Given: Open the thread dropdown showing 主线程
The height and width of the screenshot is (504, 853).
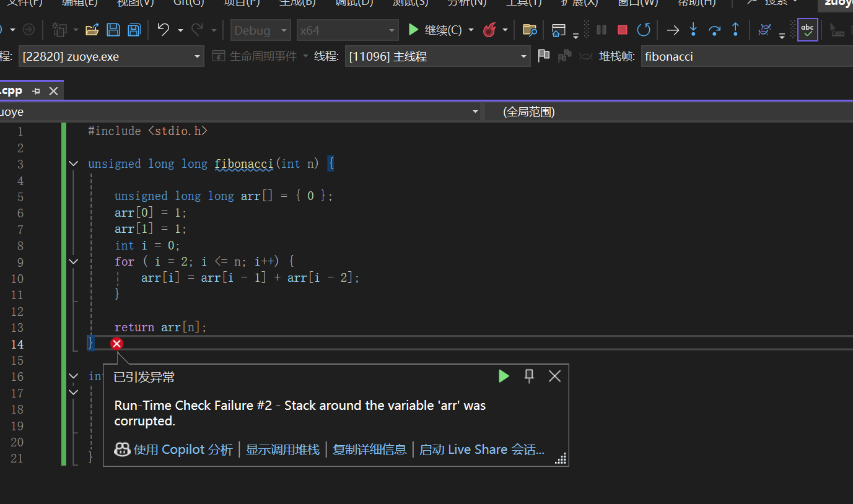Looking at the screenshot, I should pos(437,56).
